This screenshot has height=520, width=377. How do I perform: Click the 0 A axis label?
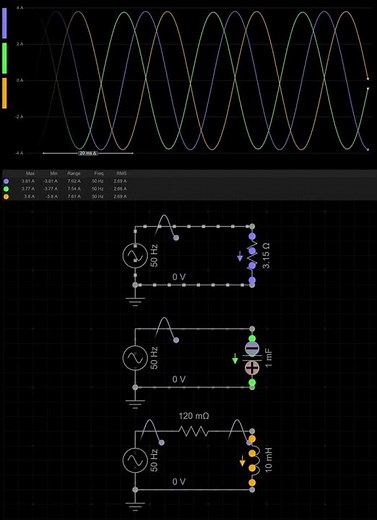[20, 80]
